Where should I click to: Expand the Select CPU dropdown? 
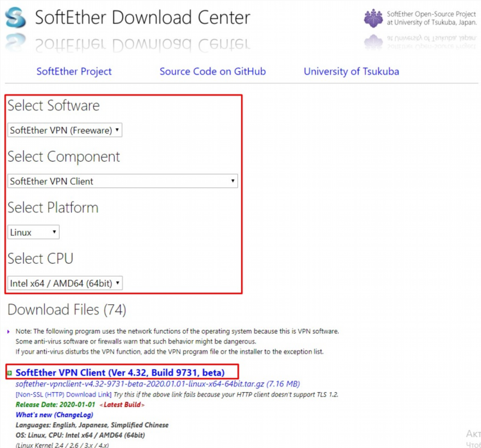click(x=65, y=283)
